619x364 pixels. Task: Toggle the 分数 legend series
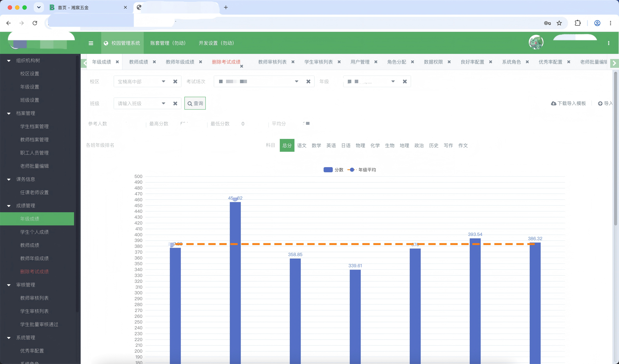point(333,170)
